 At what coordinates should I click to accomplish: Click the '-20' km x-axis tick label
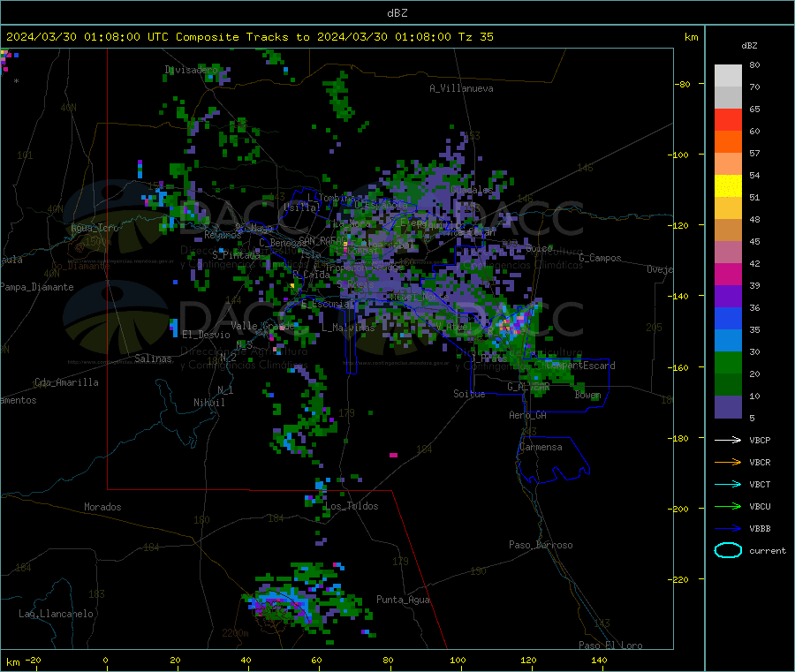point(33,660)
